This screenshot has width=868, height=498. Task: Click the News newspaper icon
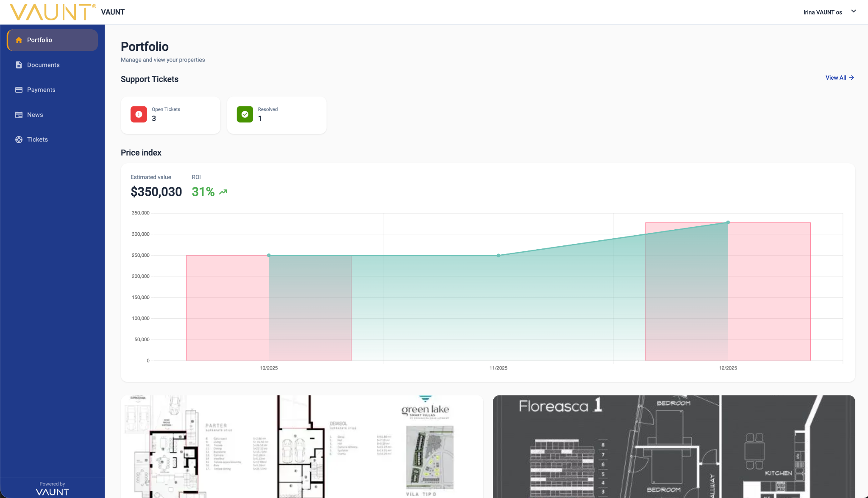pos(19,115)
